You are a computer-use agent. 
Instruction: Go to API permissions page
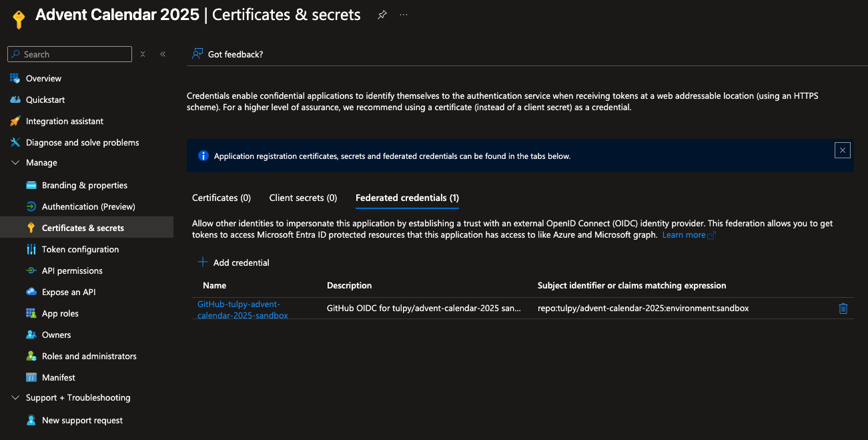click(72, 270)
